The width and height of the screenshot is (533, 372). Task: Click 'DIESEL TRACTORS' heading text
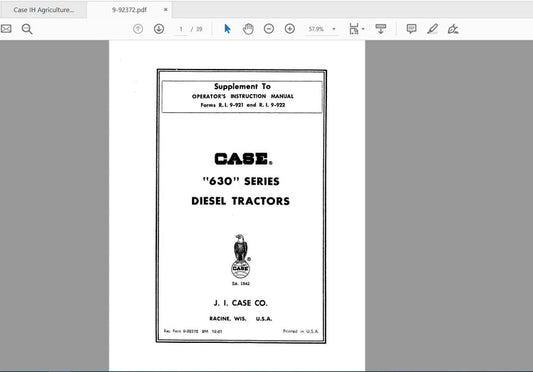241,201
